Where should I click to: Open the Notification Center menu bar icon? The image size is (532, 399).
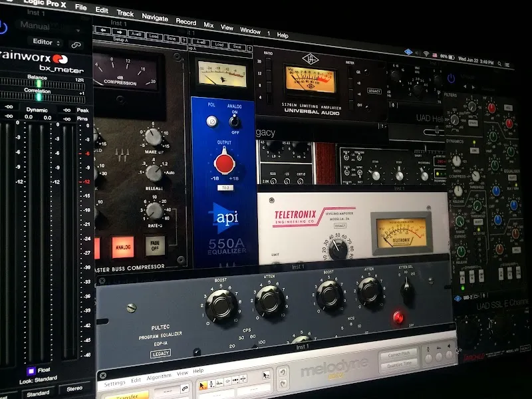pyautogui.click(x=507, y=65)
